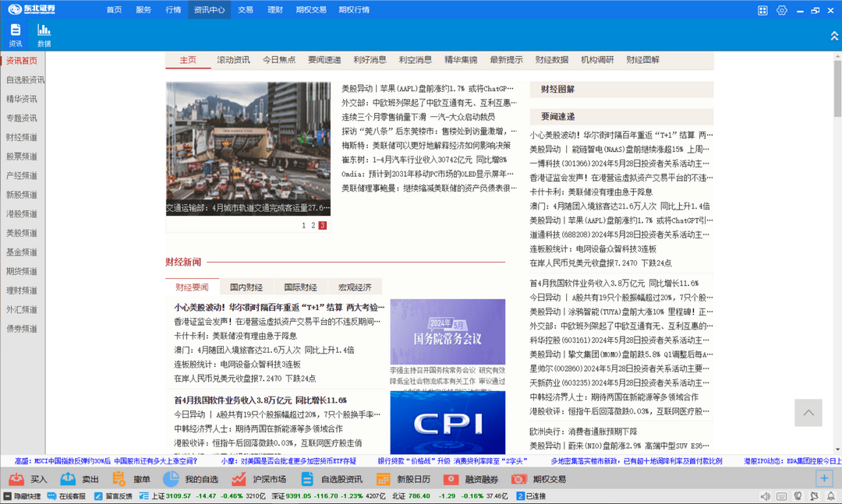842x504 pixels.
Task: Open 期权交易 options trading icon
Action: [518, 478]
